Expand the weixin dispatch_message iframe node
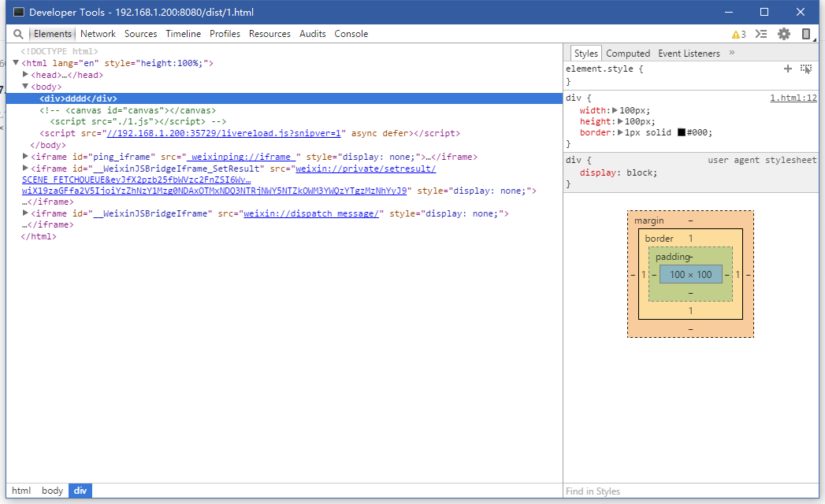 (25, 213)
